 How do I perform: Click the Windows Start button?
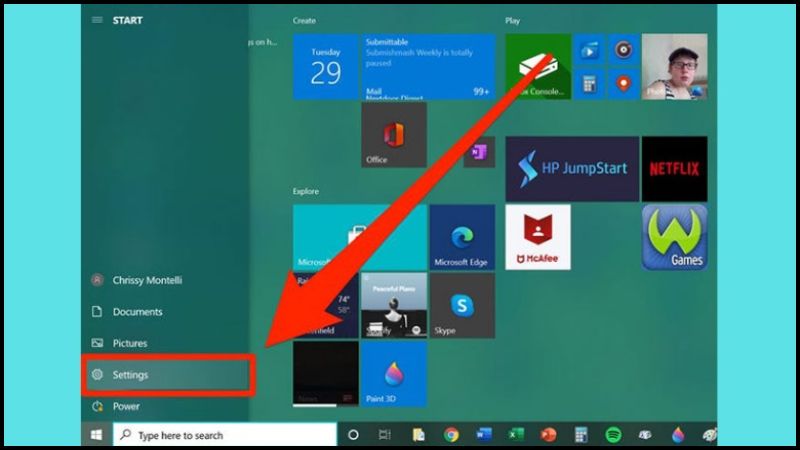click(96, 435)
